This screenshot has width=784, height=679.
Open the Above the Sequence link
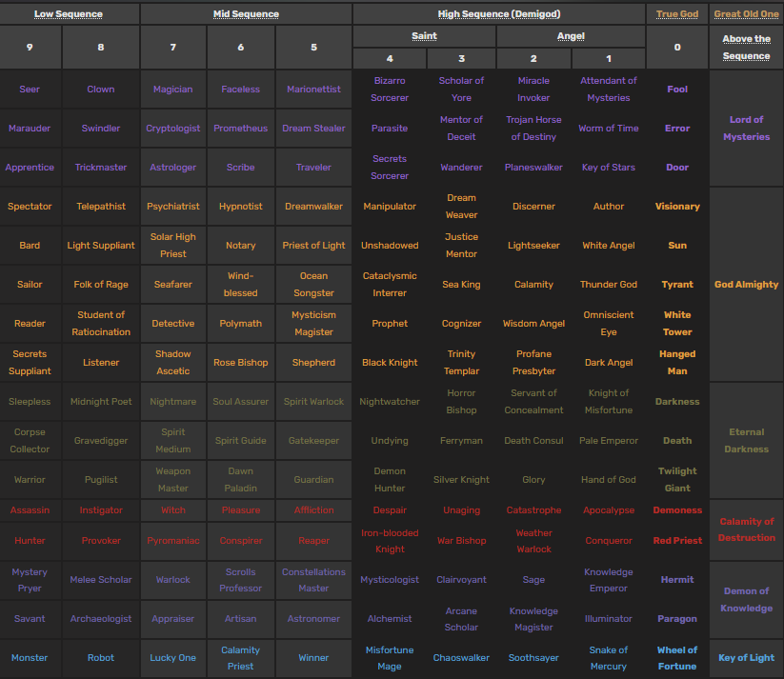pos(746,47)
